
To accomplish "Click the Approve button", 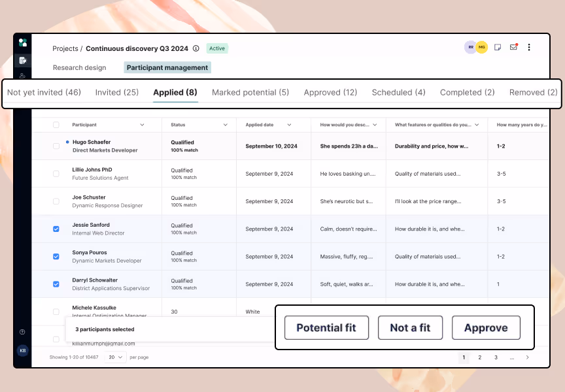I will coord(486,327).
